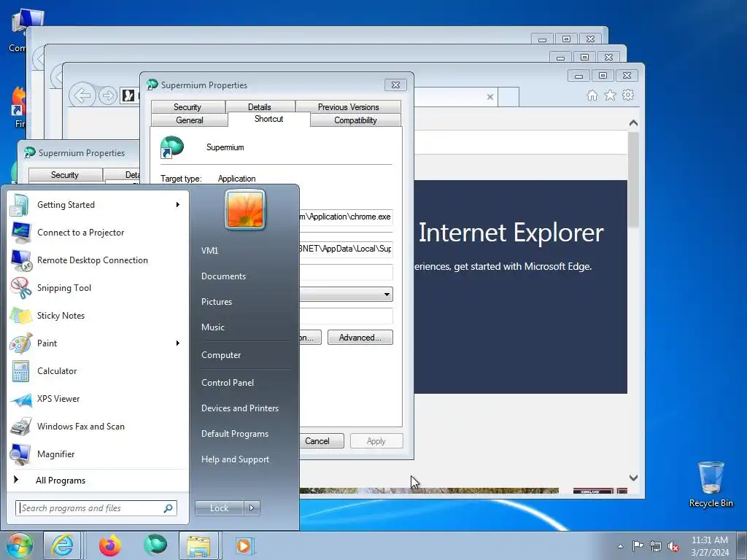The height and width of the screenshot is (560, 747).
Task: Expand the Getting Started submenu arrow
Action: (178, 205)
